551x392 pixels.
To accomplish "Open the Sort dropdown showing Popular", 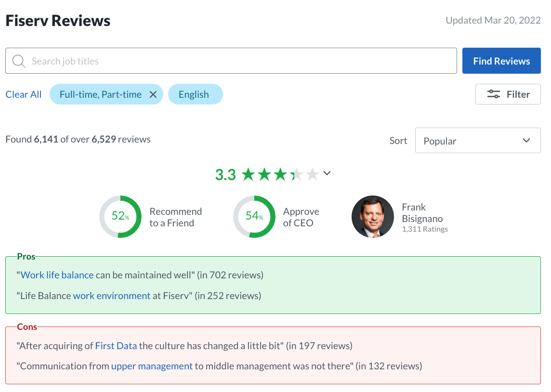I will point(478,141).
